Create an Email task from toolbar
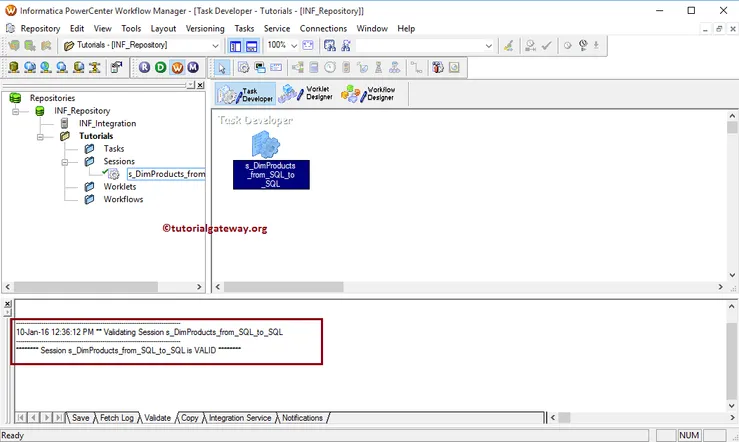The width and height of the screenshot is (739, 442). point(276,67)
